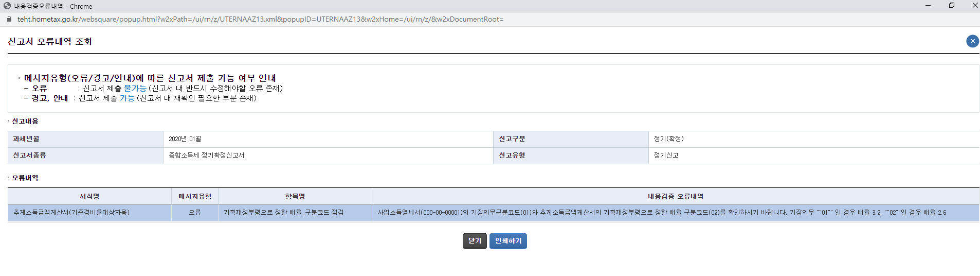Select the 항목명 column header
980x276 pixels.
click(x=295, y=197)
